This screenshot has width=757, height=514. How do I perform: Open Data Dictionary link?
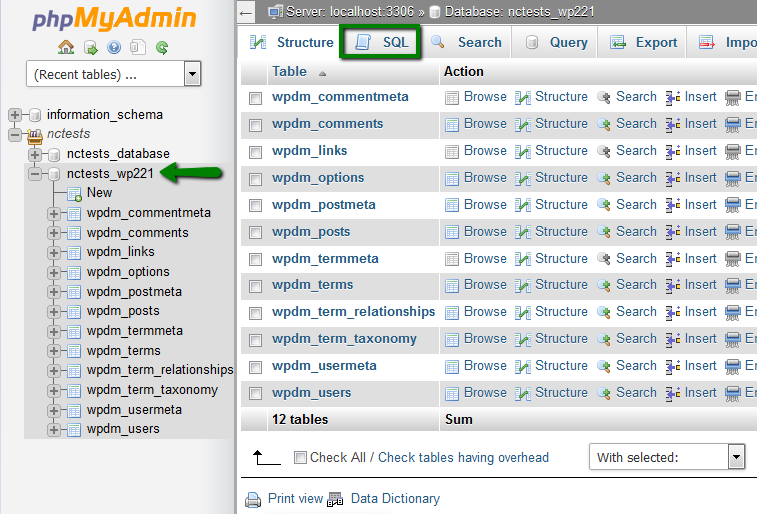coord(395,499)
